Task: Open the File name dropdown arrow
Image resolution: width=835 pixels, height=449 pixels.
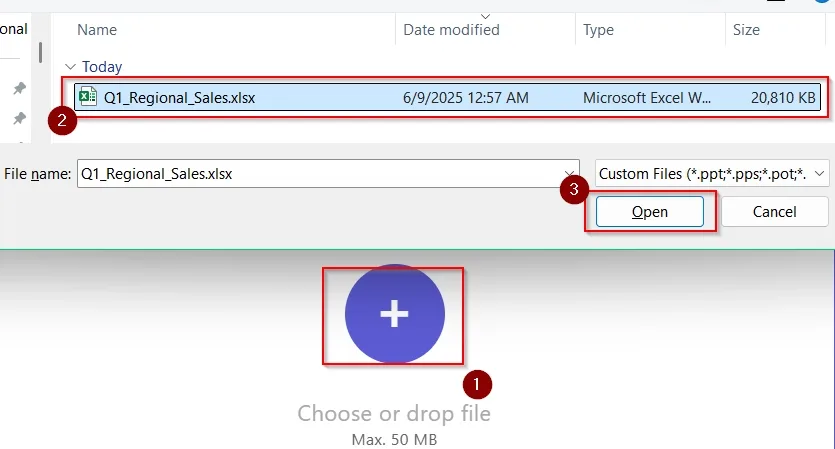Action: [x=569, y=174]
